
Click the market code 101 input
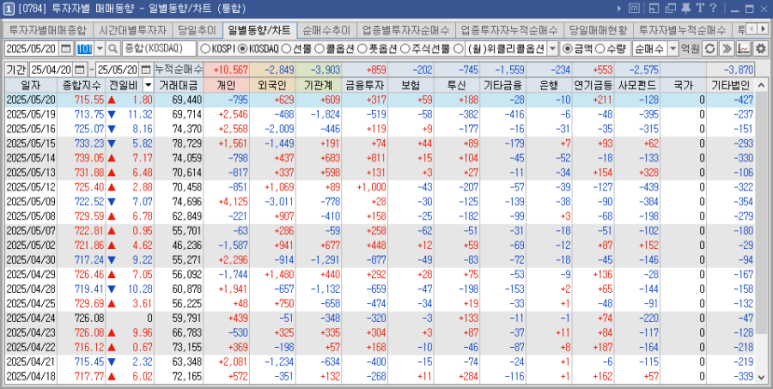(84, 48)
